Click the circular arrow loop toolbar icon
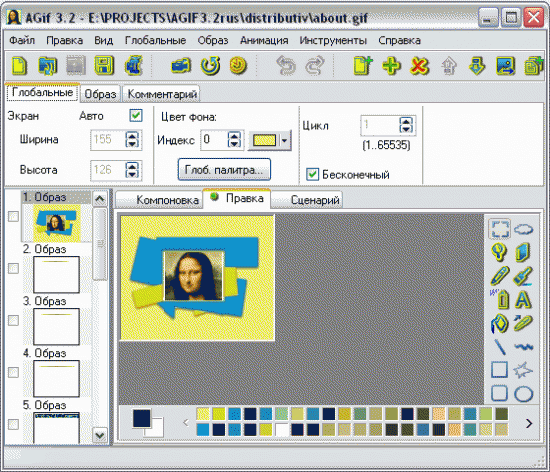Image resolution: width=550 pixels, height=472 pixels. pyautogui.click(x=210, y=66)
